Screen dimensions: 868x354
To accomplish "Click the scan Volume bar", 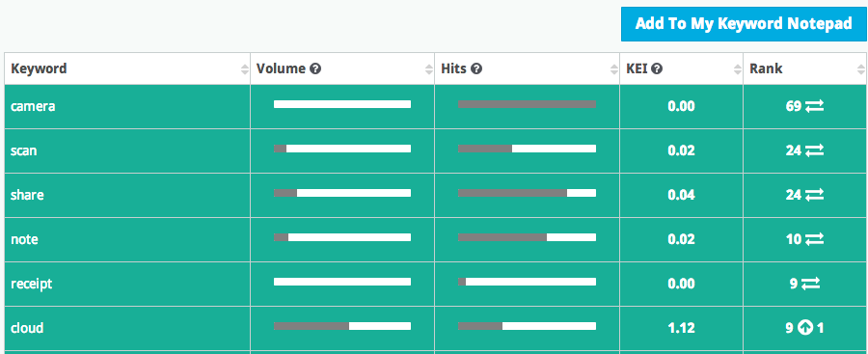I will click(x=342, y=149).
